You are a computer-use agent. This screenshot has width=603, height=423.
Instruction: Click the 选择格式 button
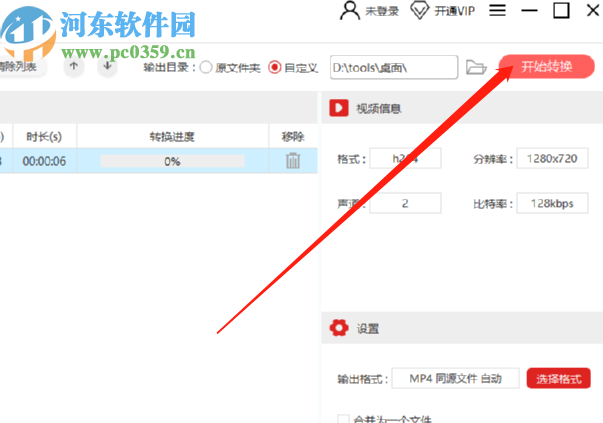[558, 378]
